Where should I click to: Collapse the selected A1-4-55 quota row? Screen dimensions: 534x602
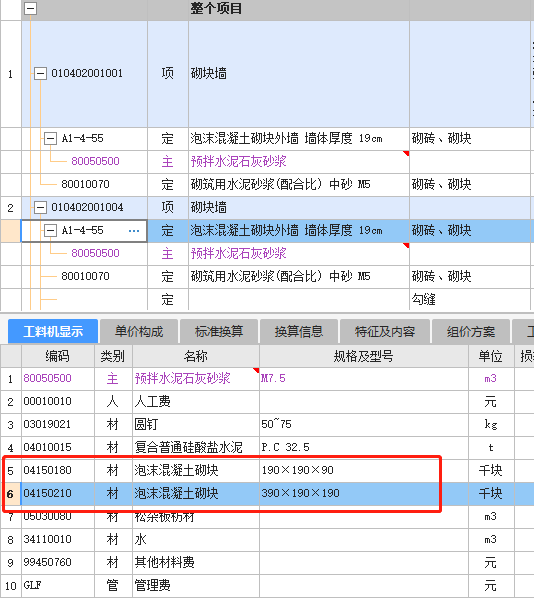[x=50, y=230]
